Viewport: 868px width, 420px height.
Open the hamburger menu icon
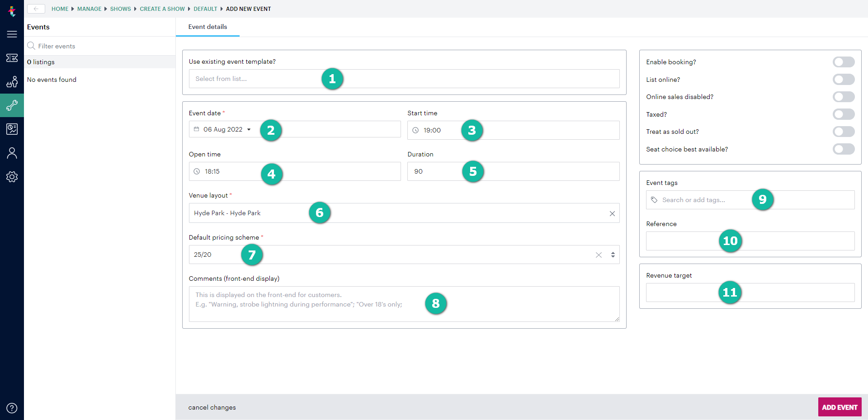tap(12, 34)
